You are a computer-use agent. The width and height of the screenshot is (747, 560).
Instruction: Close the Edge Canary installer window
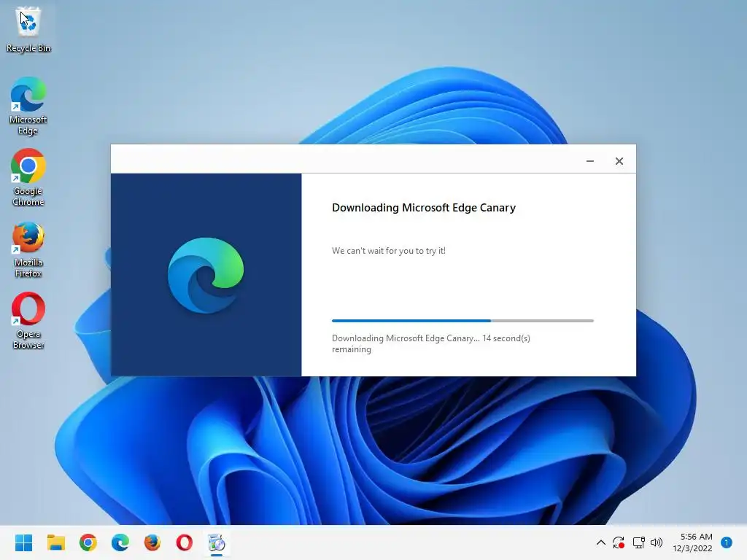coord(619,161)
